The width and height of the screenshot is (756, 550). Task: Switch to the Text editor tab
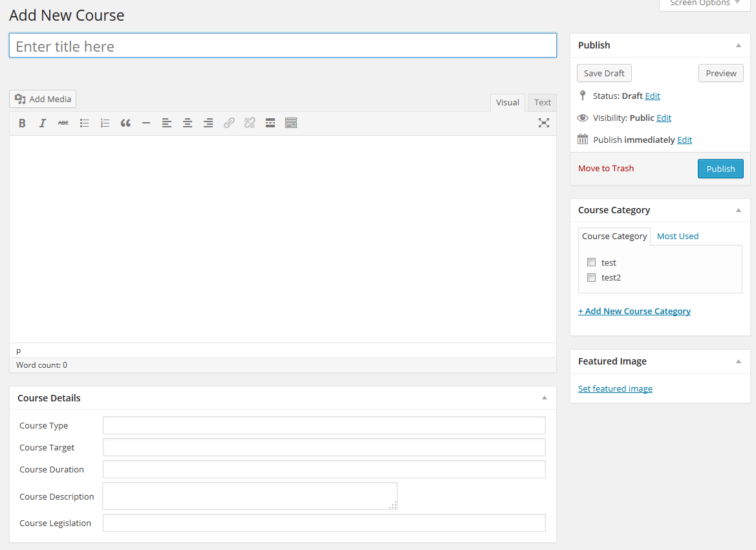[542, 102]
